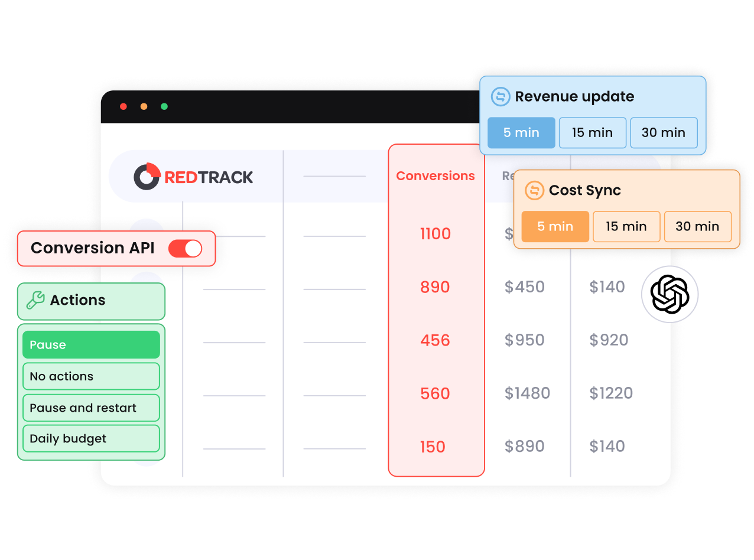Screen dimensions: 754x560
Task: Click the wrench icon beside Actions
Action: (x=35, y=300)
